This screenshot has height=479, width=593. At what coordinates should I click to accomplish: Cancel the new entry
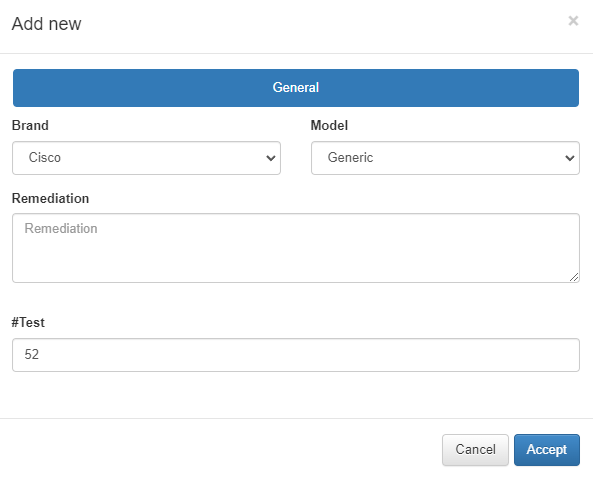(475, 450)
